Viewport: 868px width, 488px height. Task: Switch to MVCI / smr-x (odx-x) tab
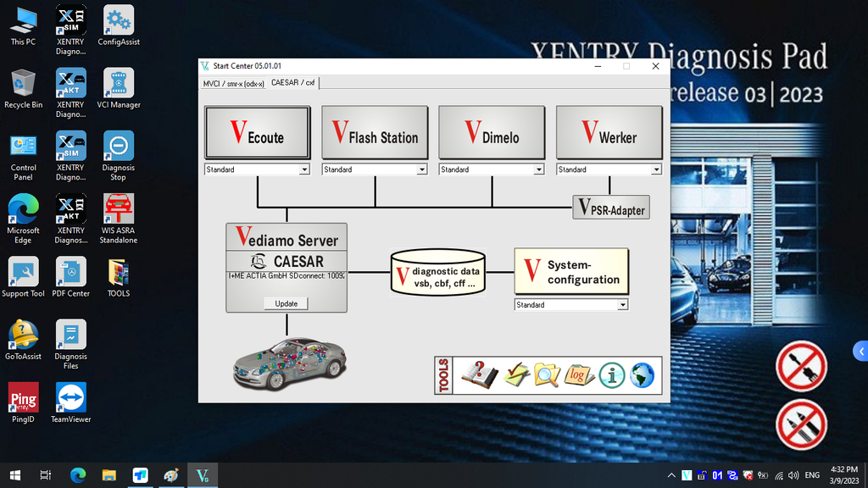pyautogui.click(x=233, y=83)
